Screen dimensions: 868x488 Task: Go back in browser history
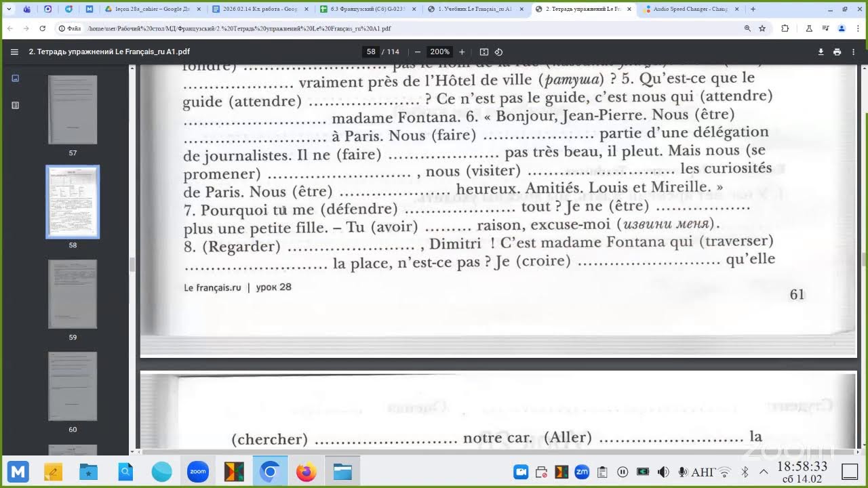[10, 28]
